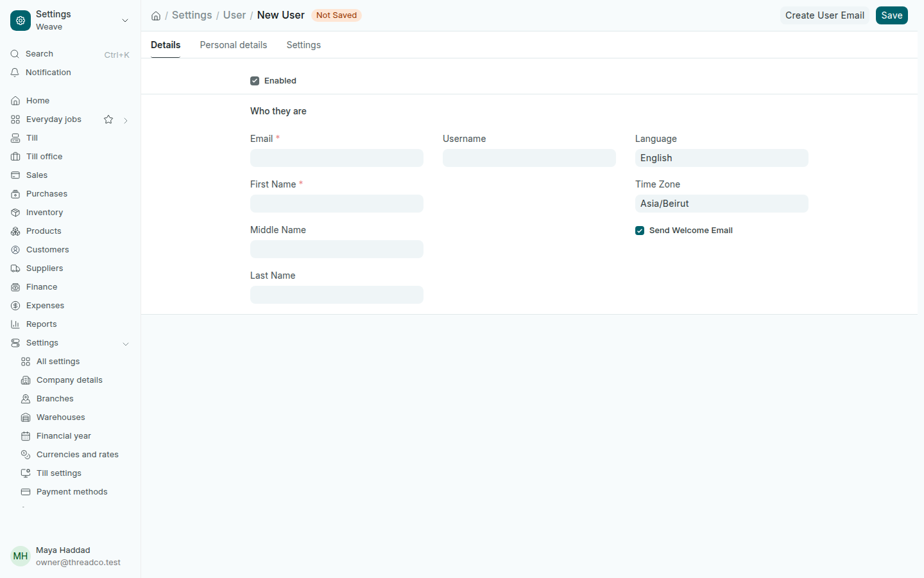Switch to the Settings tab in the form
Screen dimensions: 924x578
tap(304, 45)
